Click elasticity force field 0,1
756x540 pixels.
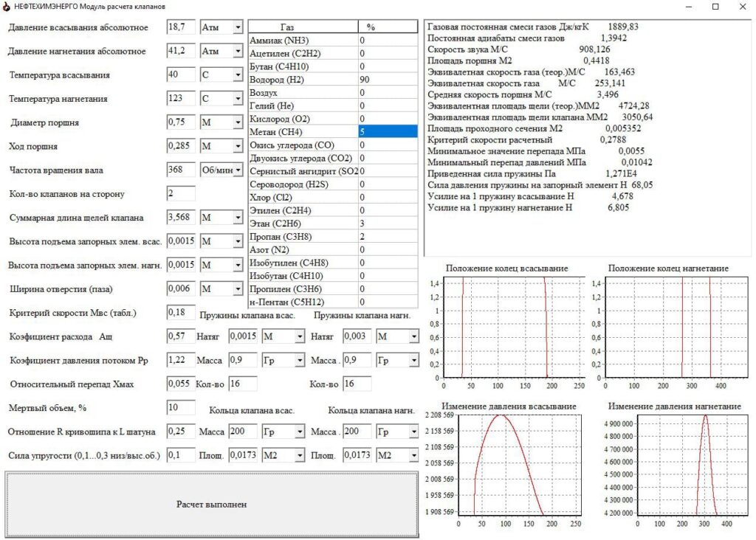pyautogui.click(x=181, y=454)
